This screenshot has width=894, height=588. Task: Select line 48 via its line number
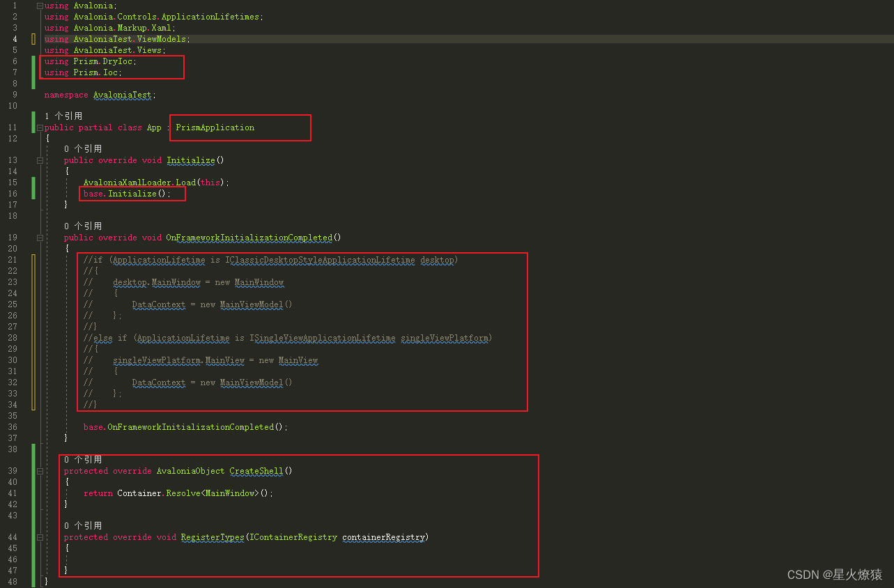13,582
